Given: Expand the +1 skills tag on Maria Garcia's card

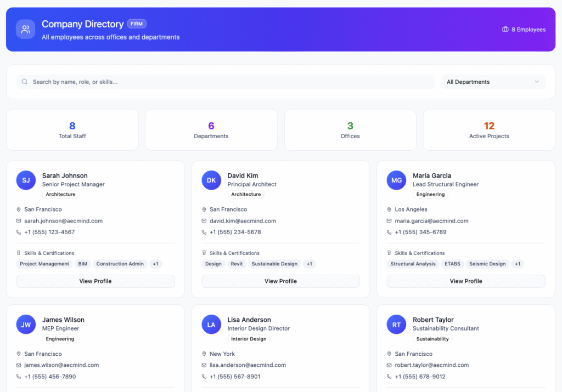Looking at the screenshot, I should [x=517, y=264].
